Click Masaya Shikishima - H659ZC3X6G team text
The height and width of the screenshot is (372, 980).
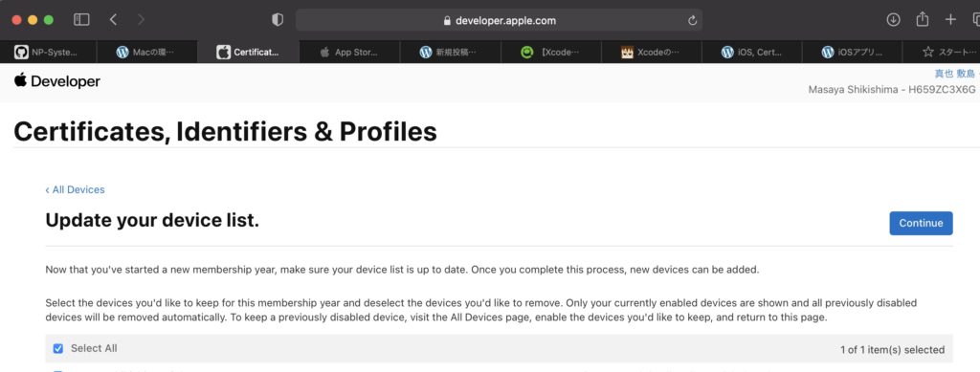coord(892,89)
